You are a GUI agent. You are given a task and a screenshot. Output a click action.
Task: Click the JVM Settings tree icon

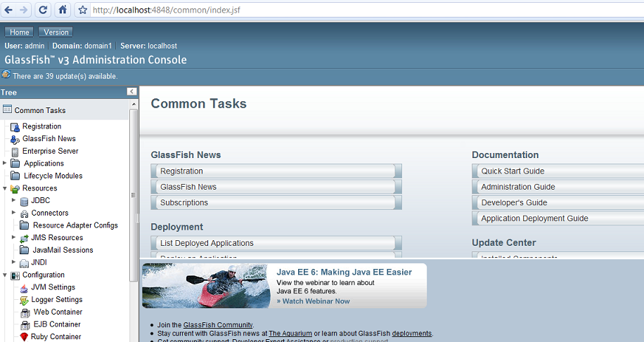[x=24, y=287]
